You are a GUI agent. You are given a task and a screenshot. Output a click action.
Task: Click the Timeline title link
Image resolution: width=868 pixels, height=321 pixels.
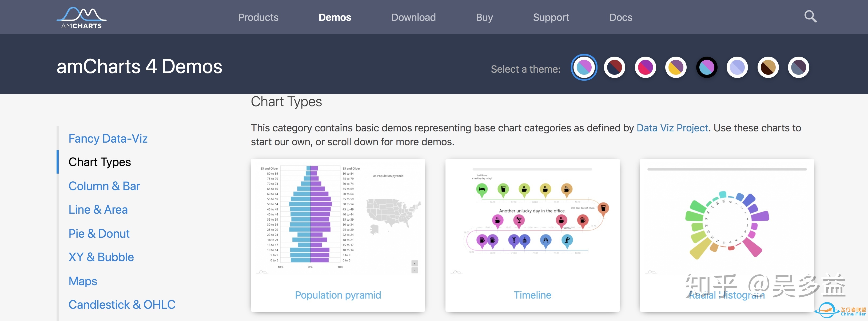[x=532, y=295]
